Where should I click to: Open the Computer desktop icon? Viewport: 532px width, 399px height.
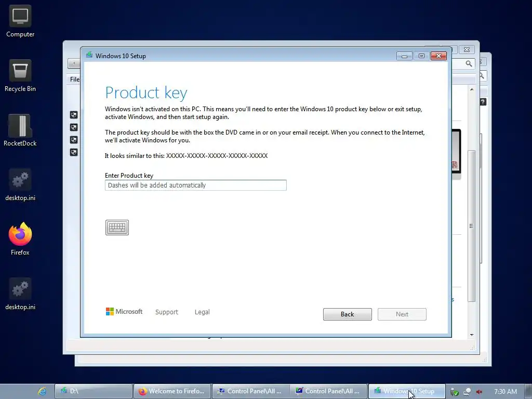(20, 21)
